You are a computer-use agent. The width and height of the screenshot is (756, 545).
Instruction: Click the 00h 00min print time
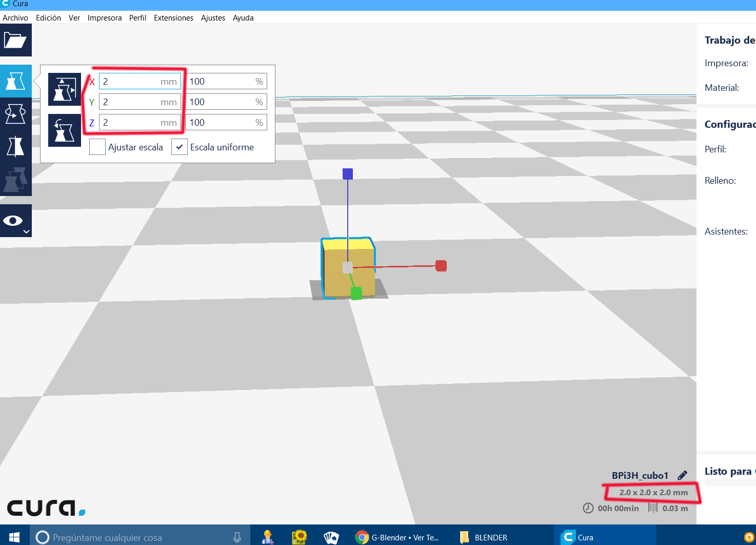(619, 509)
